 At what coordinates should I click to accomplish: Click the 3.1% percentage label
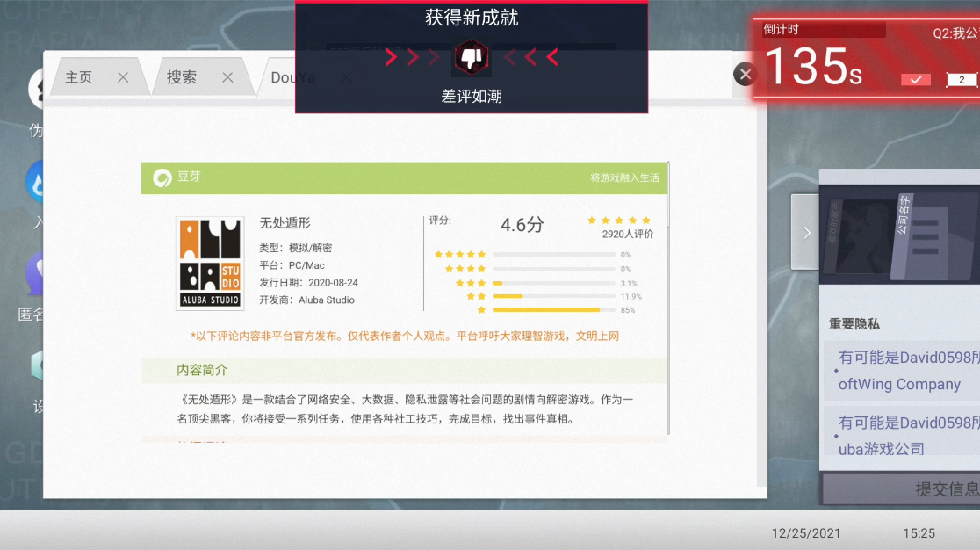[x=629, y=283]
